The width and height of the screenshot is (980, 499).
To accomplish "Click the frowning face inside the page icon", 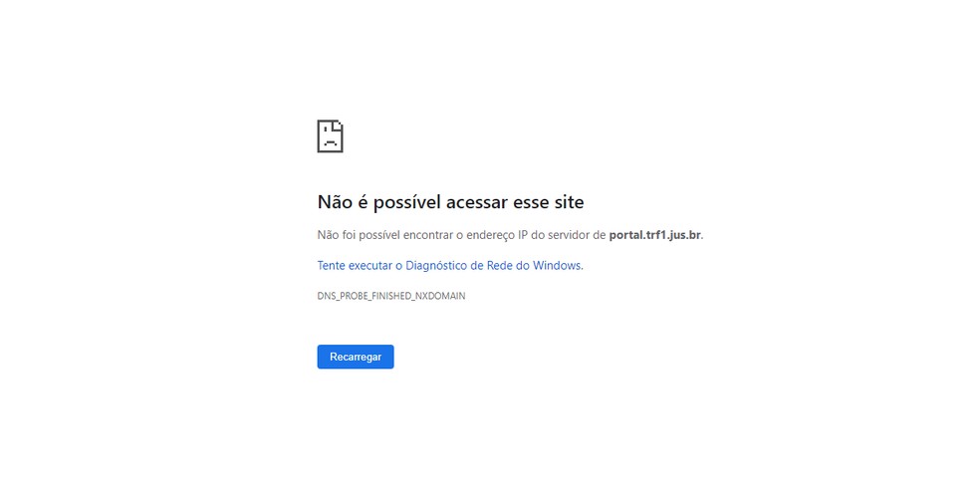I will (x=330, y=138).
